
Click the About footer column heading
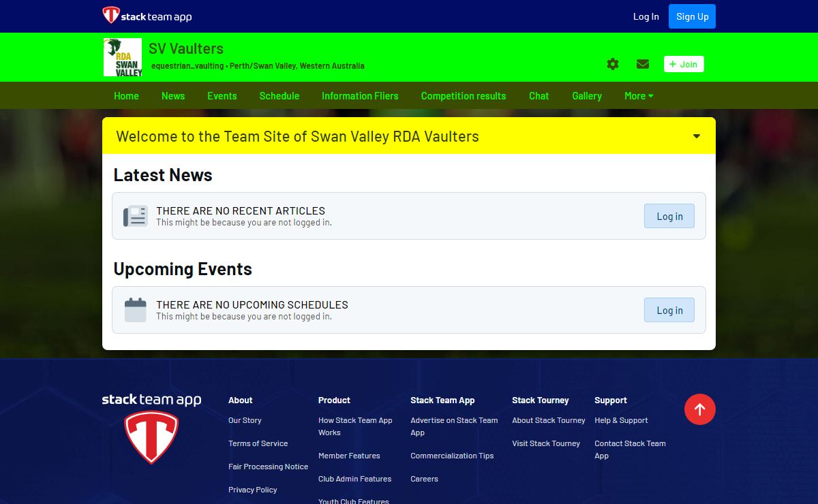click(240, 400)
